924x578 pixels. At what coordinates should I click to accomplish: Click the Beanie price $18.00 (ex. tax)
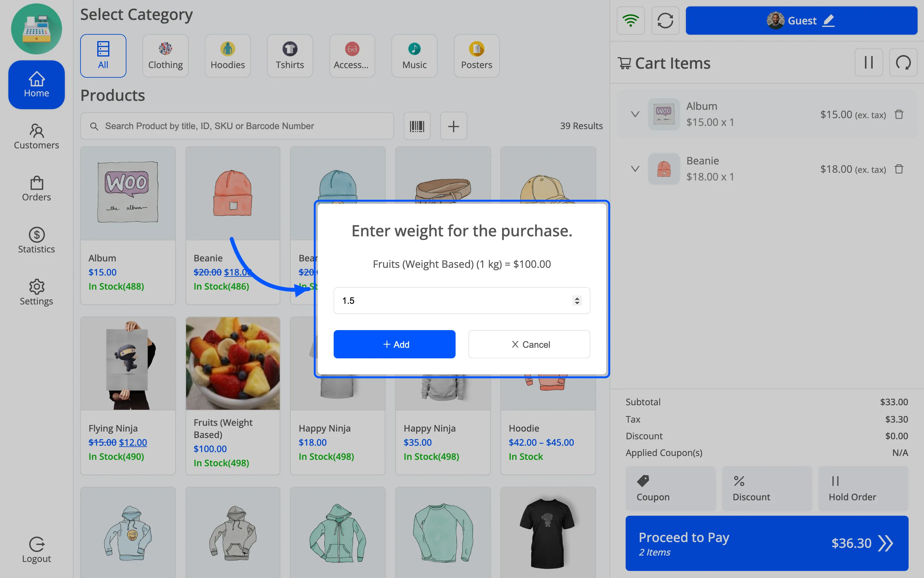click(x=852, y=169)
